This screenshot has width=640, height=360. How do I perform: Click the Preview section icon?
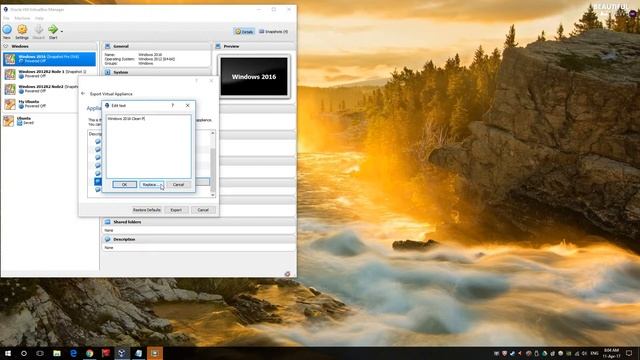coord(218,46)
